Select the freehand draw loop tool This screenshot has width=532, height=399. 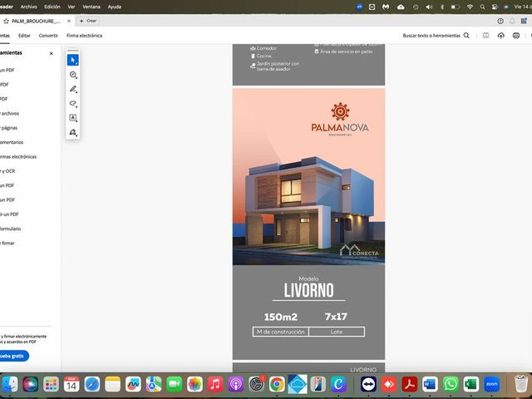point(72,103)
